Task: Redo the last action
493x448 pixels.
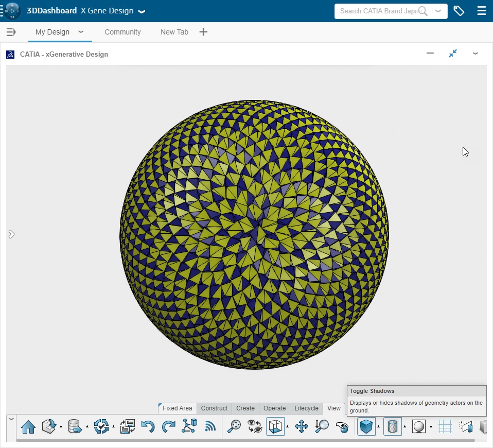Action: pos(168,427)
